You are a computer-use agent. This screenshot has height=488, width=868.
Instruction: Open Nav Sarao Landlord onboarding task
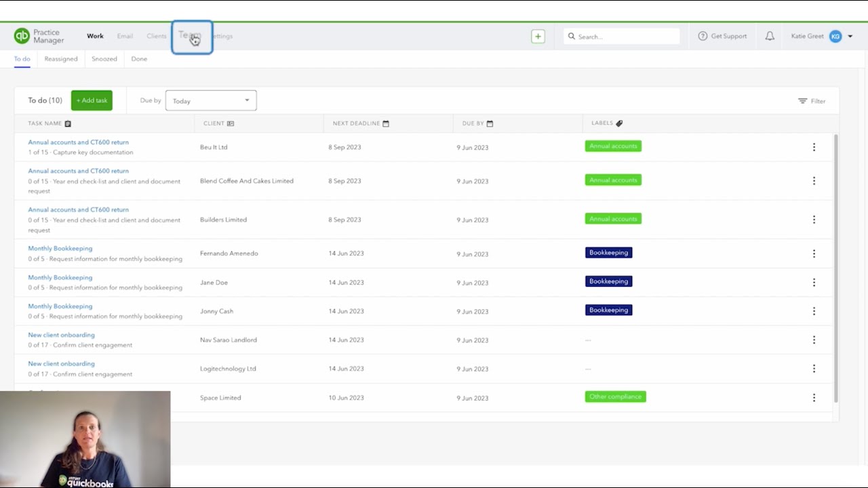61,335
